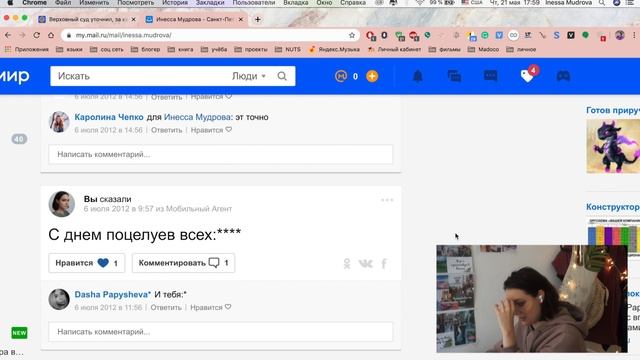Expand the NUTS bookmarks folder
Screen dimensions: 640x360
click(288, 49)
